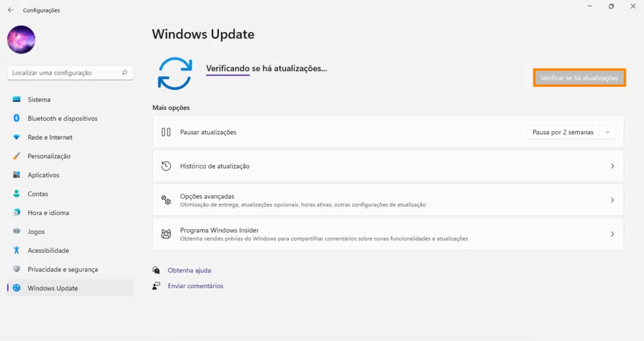Click chevron on Histórico de atualização row
The width and height of the screenshot is (644, 341).
click(x=612, y=166)
